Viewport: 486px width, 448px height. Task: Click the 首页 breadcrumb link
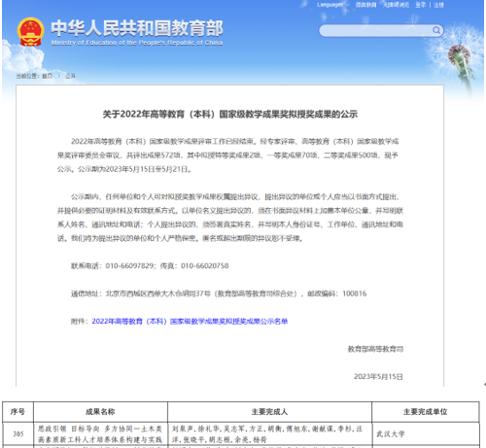(x=48, y=76)
